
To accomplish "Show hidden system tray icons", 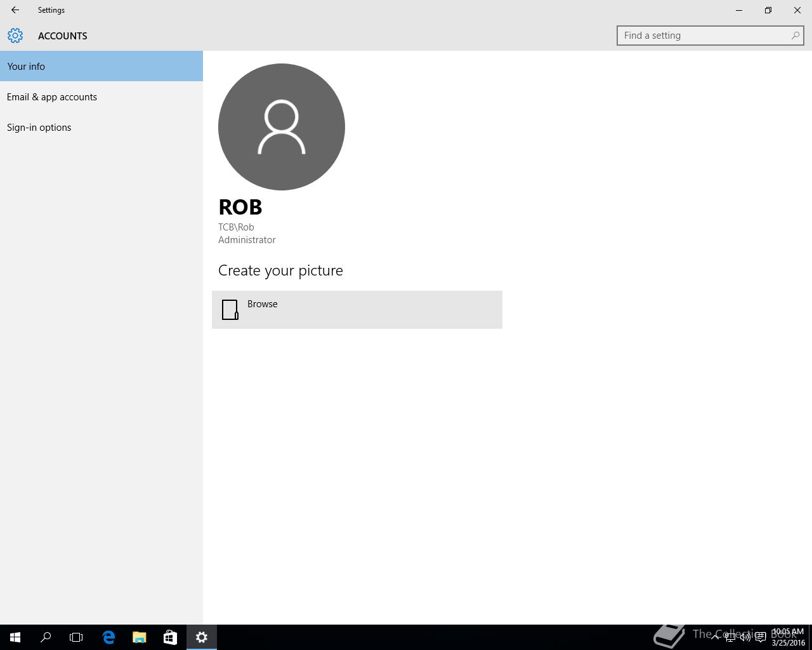I will (715, 637).
